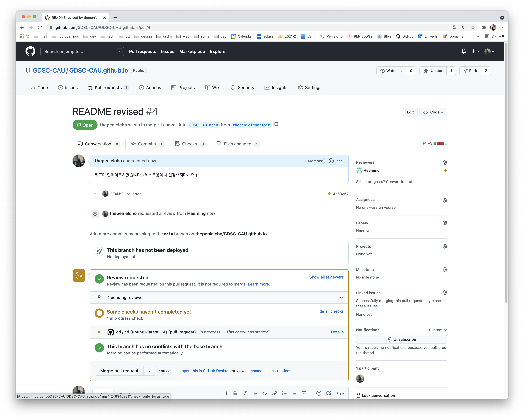Click the Search or jump to field
This screenshot has width=524, height=420.
pyautogui.click(x=82, y=51)
